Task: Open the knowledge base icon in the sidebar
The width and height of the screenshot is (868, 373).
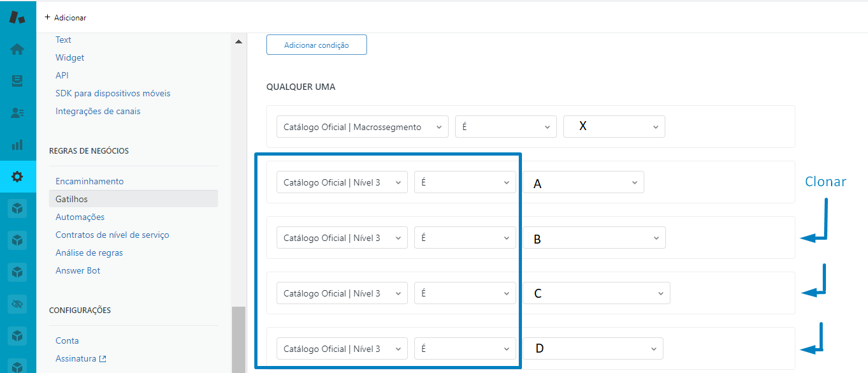Action: (17, 81)
